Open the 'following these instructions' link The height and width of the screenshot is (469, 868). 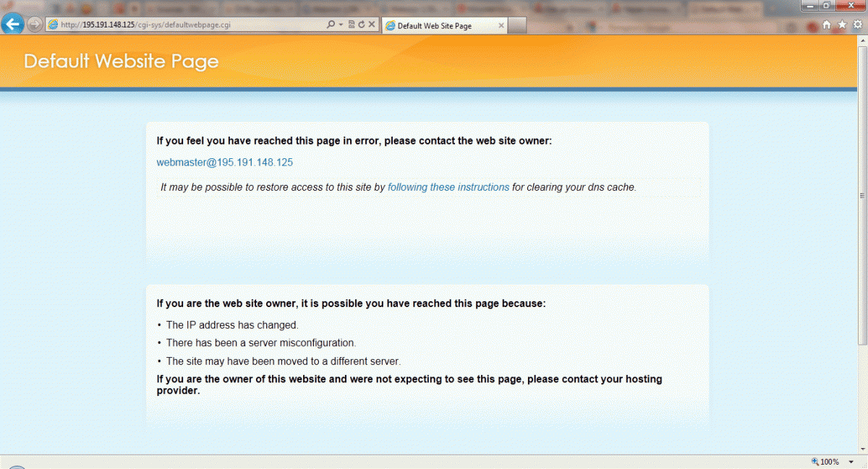448,187
